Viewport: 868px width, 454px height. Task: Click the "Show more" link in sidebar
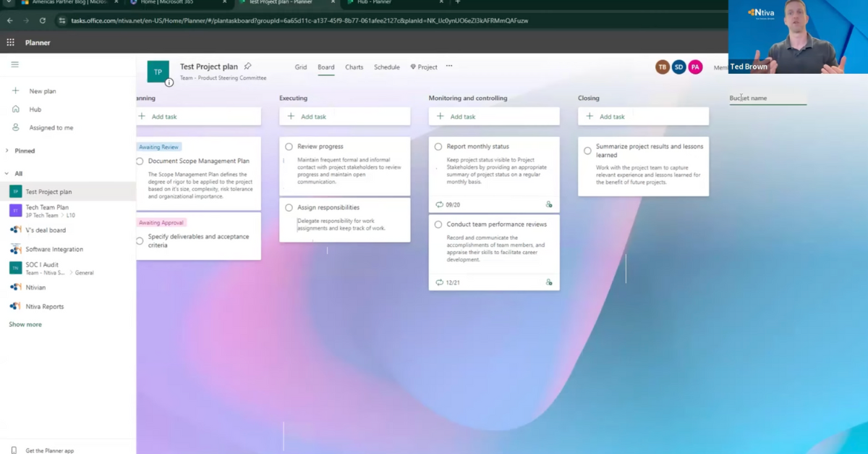click(25, 324)
